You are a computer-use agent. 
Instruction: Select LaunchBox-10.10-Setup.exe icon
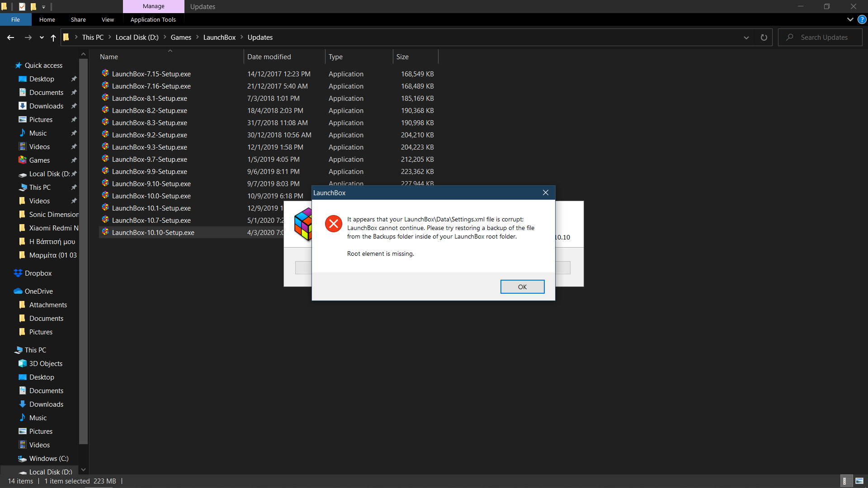tap(105, 232)
